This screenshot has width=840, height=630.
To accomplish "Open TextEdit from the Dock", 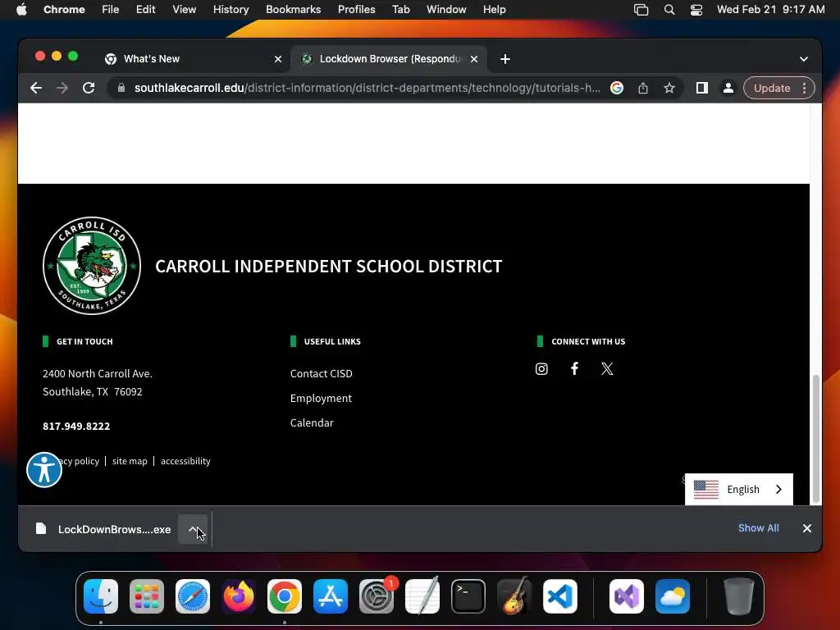I will (422, 596).
